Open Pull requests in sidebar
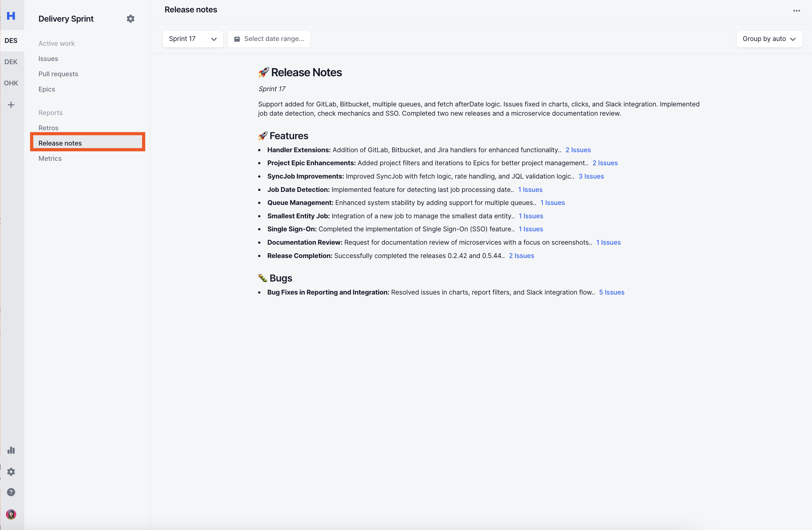Screen dimensions: 812x530 [x=58, y=74]
